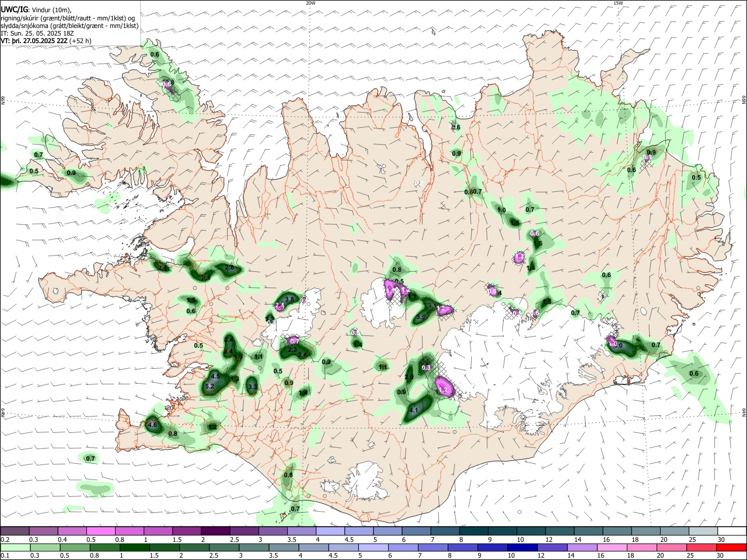Pick the darkest green swatch labeled 1

click(134, 547)
